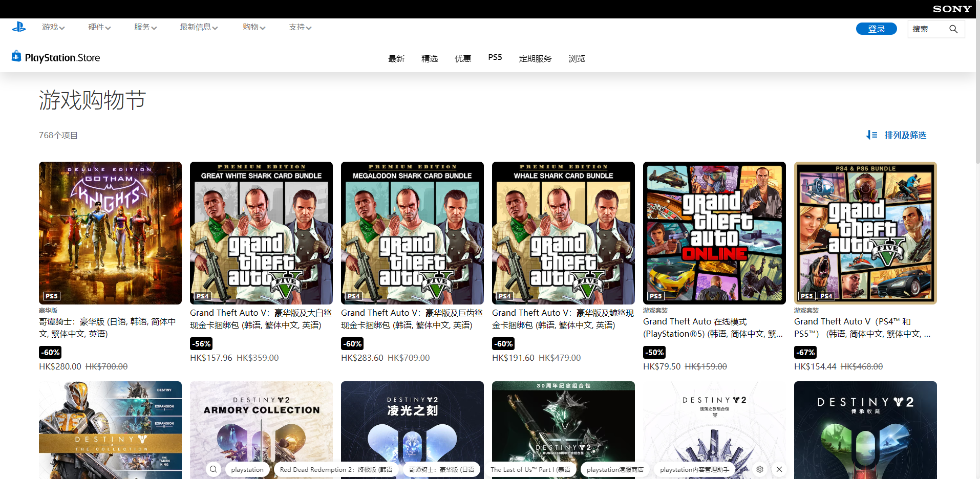Click GTA V 豪华版及鲸鲨 title link
The image size is (980, 479).
(x=563, y=319)
